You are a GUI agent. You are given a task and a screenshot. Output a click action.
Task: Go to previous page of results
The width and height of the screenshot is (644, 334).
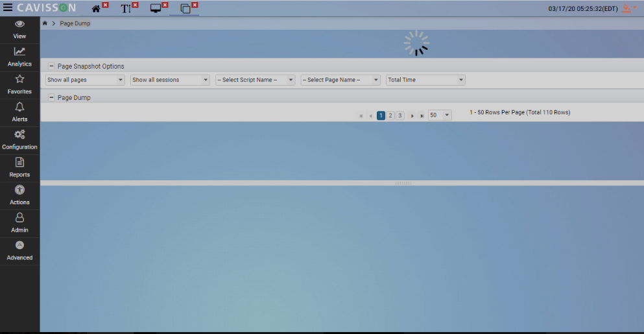370,116
